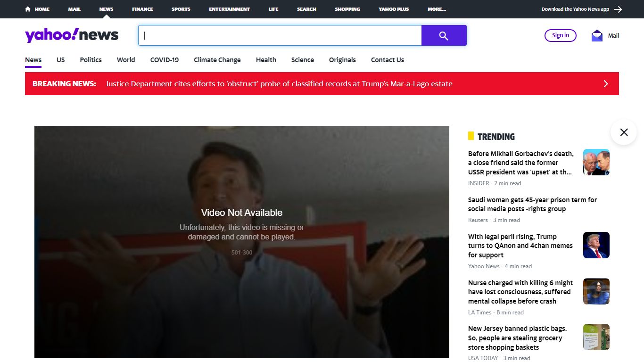Open Life in top navigation
The height and width of the screenshot is (362, 644).
273,9
